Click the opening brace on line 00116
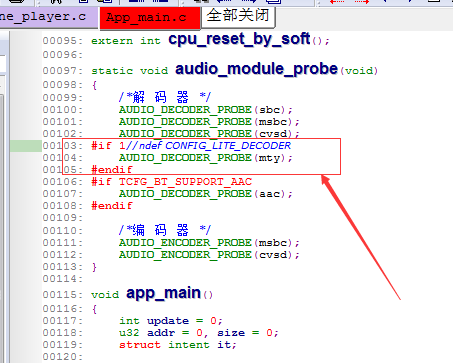The image size is (453, 363). coord(94,309)
